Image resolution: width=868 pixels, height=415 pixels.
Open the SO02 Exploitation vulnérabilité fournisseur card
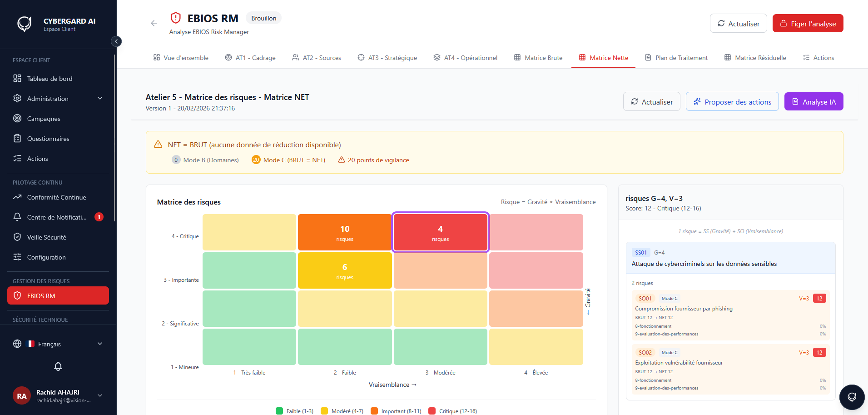[730, 369]
